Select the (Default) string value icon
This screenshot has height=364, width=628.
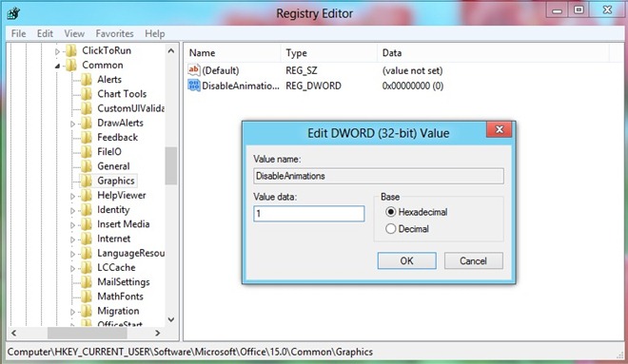pos(194,70)
